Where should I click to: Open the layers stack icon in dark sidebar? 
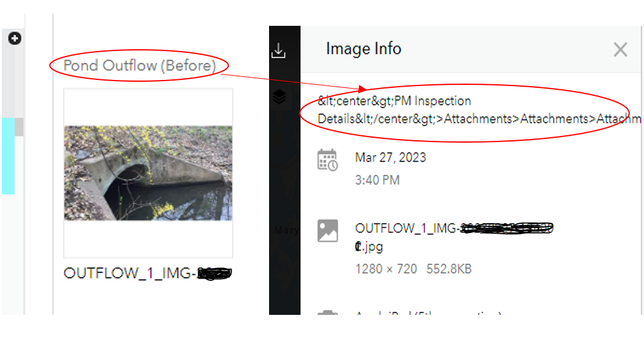(280, 97)
